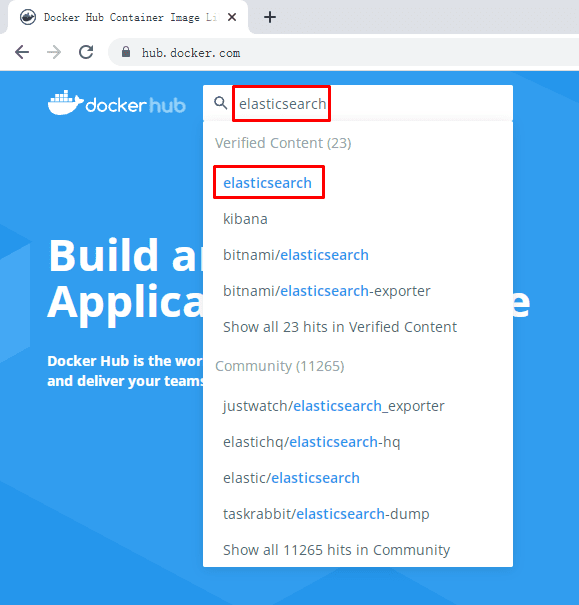
Task: Select the kibana suggestion
Action: click(x=245, y=219)
